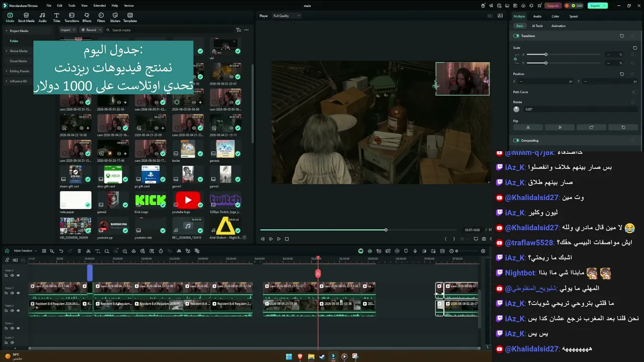Open the Main Timeline dropdown
Screen dimensions: 644x362
point(24,251)
